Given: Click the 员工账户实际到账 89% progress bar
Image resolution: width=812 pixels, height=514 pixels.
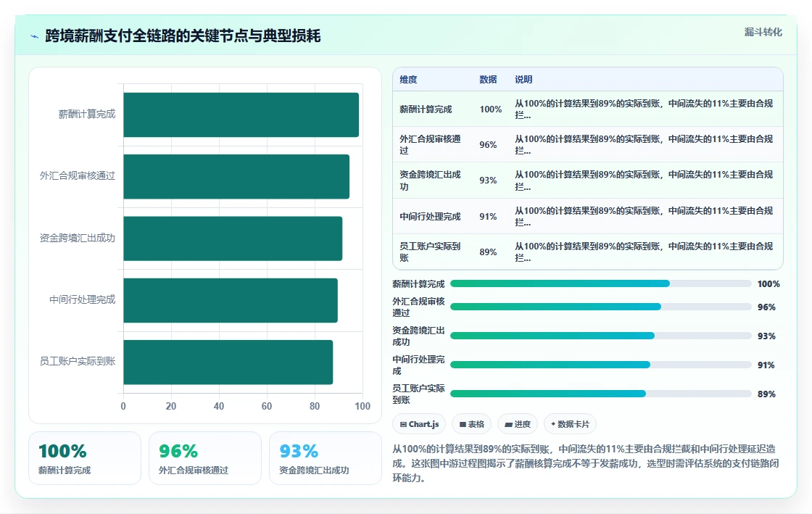Looking at the screenshot, I should point(601,394).
